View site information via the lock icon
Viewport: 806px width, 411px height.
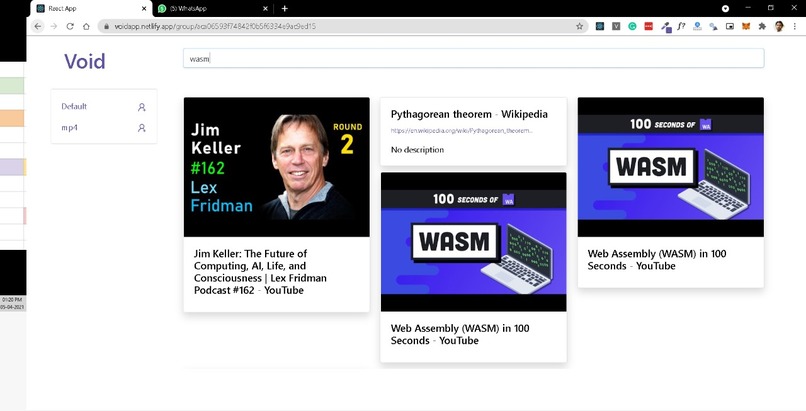[106, 26]
